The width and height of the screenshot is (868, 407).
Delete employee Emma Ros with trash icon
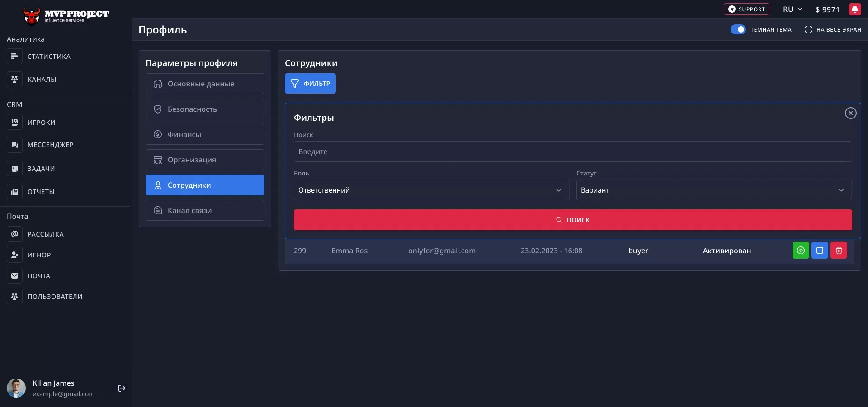pos(839,251)
